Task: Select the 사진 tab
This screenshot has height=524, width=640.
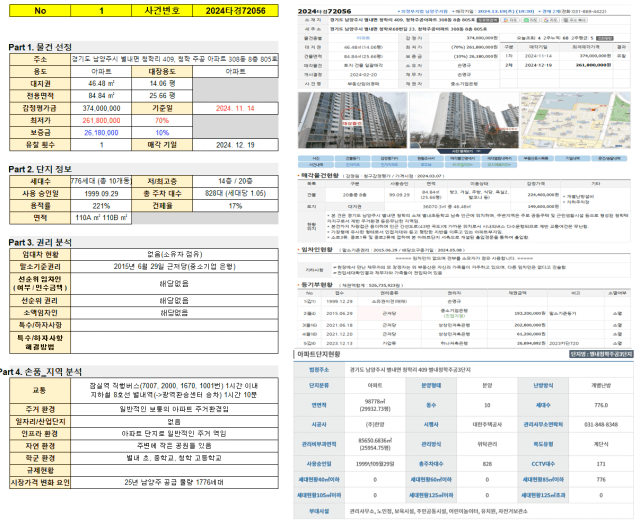Action: (x=316, y=158)
